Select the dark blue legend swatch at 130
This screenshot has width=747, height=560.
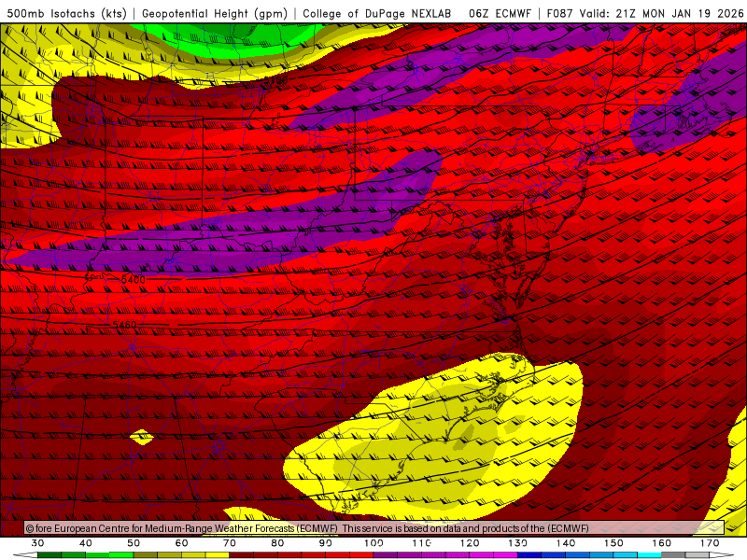(529, 555)
